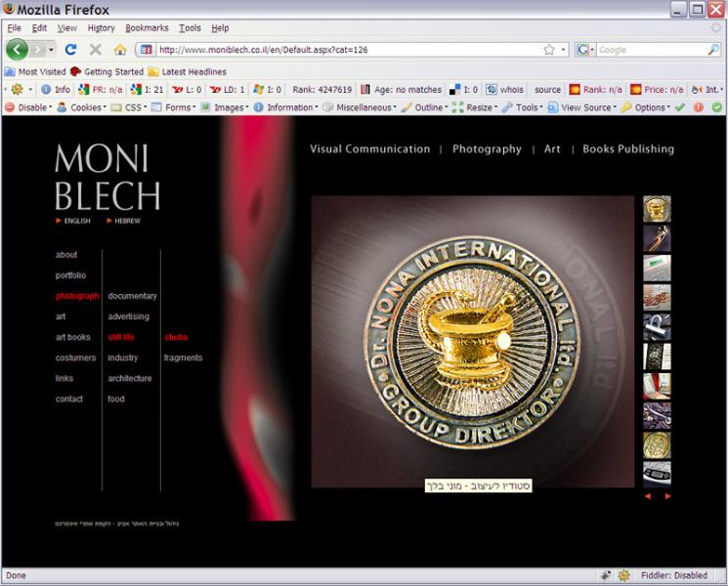Open the contact page link
728x586 pixels.
pos(69,399)
